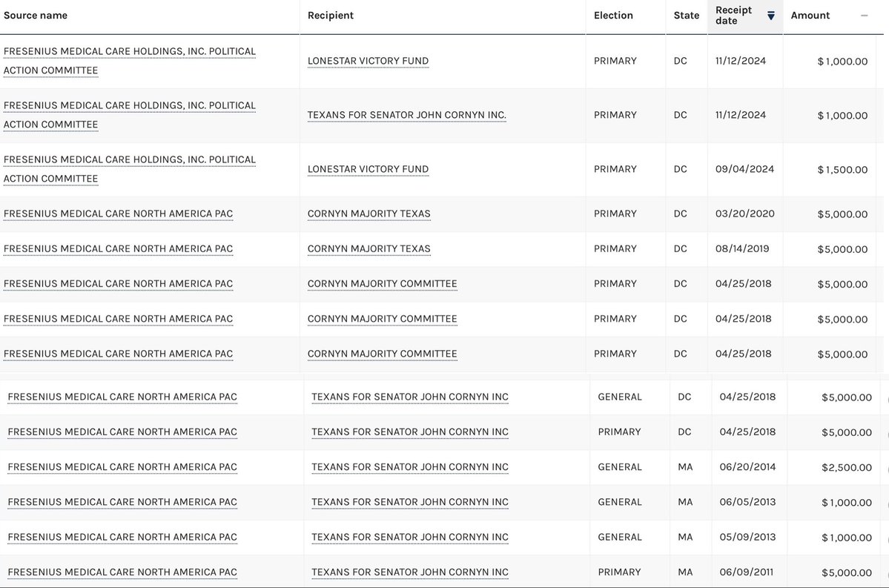Screen dimensions: 889x588
Task: Select the $1,500.00 amount cell
Action: pyautogui.click(x=842, y=170)
